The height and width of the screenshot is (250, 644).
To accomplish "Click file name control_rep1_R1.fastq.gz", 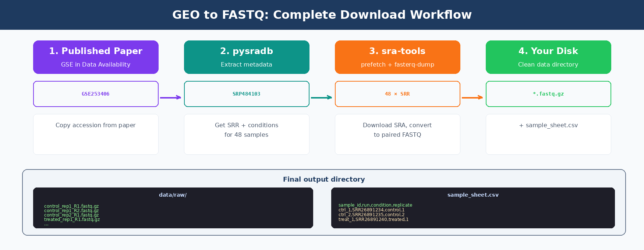I will (71, 206).
